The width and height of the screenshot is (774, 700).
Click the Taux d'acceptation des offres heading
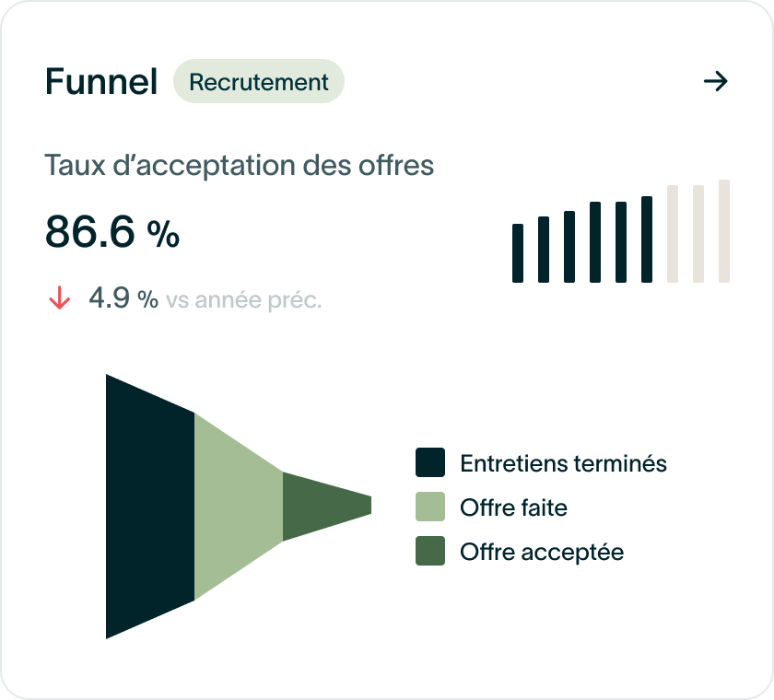point(240,165)
